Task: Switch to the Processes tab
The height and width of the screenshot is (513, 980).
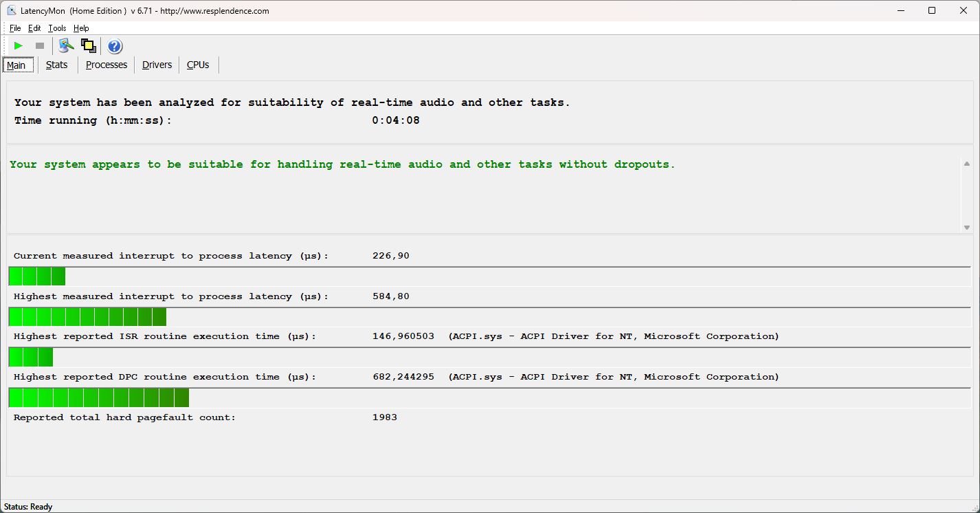Action: [107, 65]
